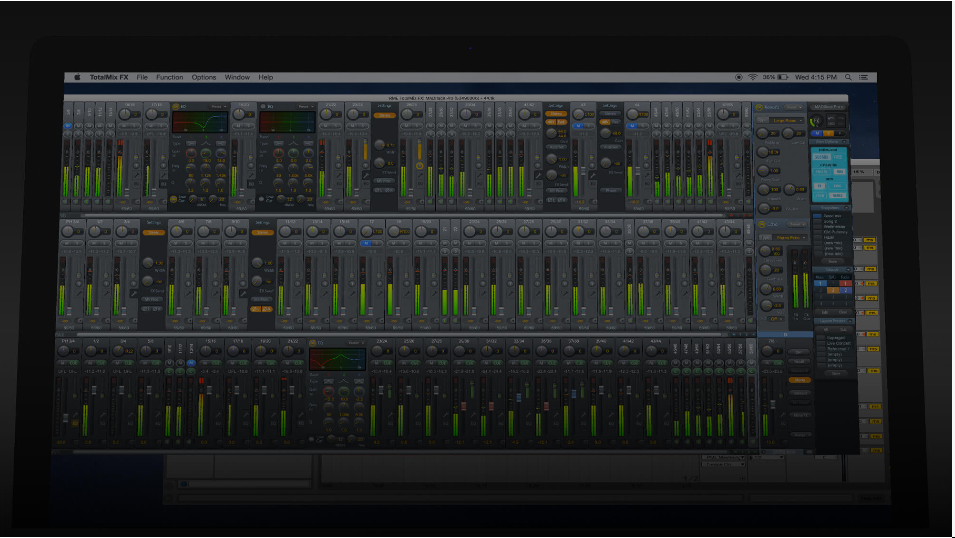Click Store button under Snapshots list
The width and height of the screenshot is (955, 538).
[x=833, y=261]
